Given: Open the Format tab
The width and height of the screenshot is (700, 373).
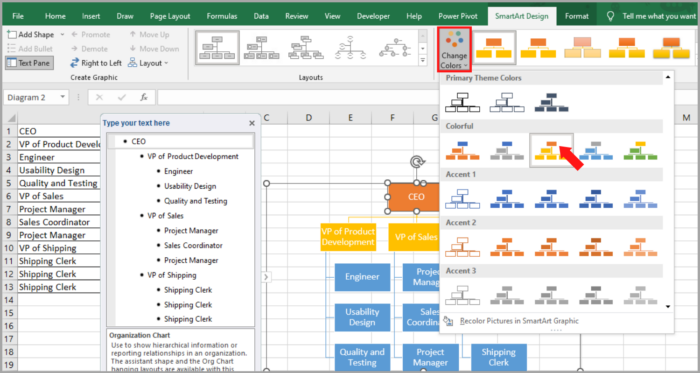Looking at the screenshot, I should point(577,16).
